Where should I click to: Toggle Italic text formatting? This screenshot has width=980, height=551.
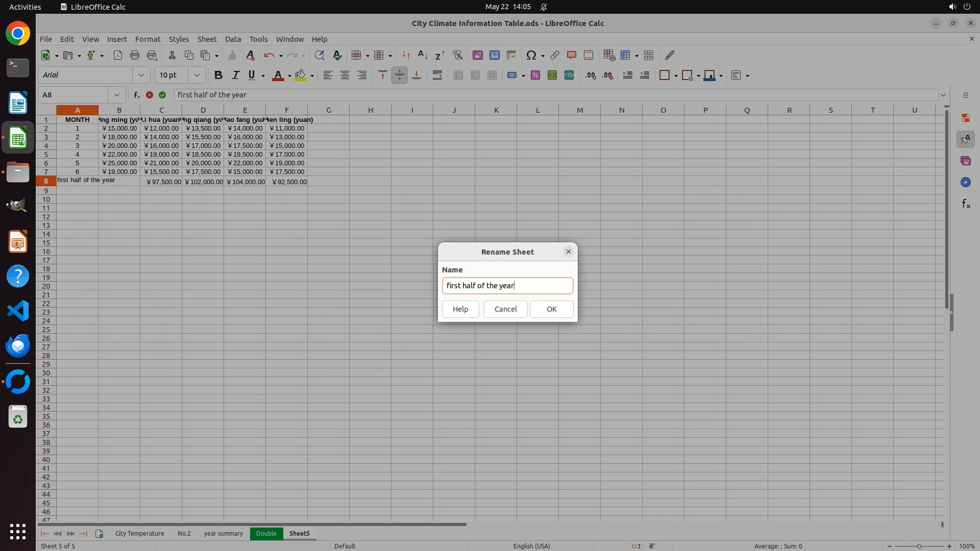[x=235, y=76]
